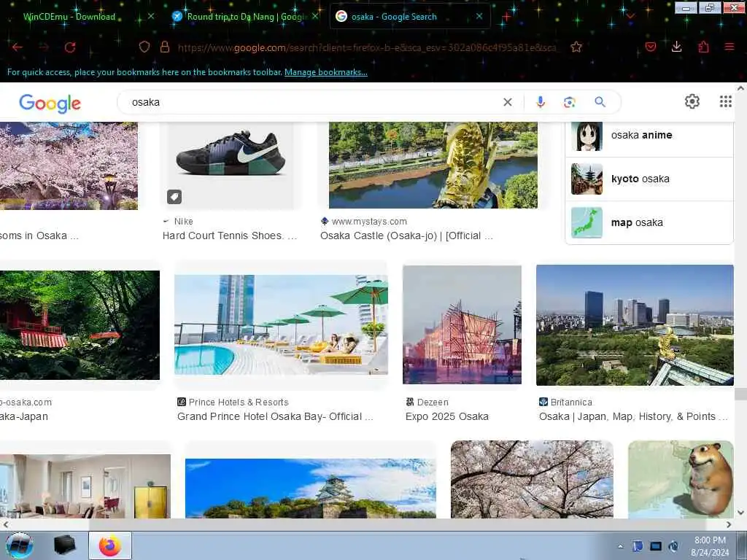Click the Firefox taskbar icon

110,545
